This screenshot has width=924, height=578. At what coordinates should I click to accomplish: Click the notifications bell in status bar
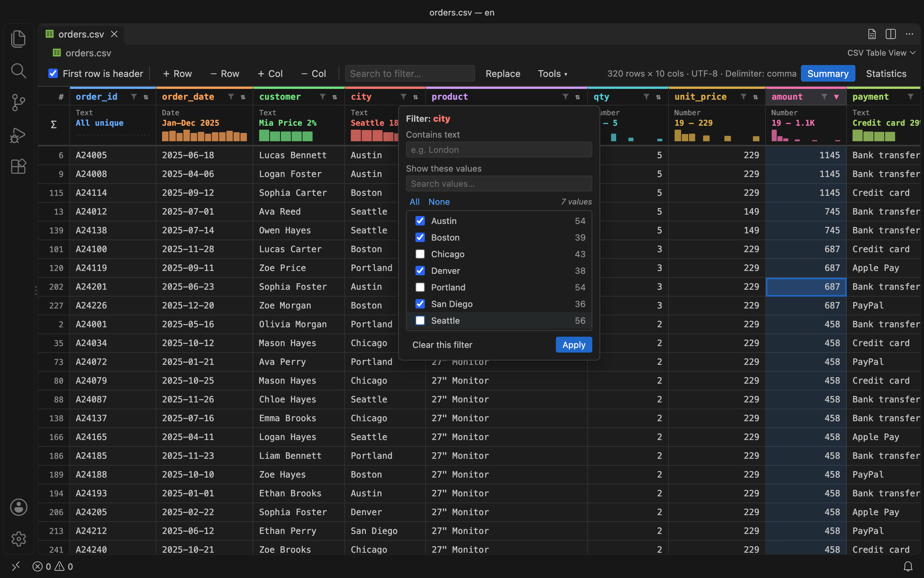[908, 566]
